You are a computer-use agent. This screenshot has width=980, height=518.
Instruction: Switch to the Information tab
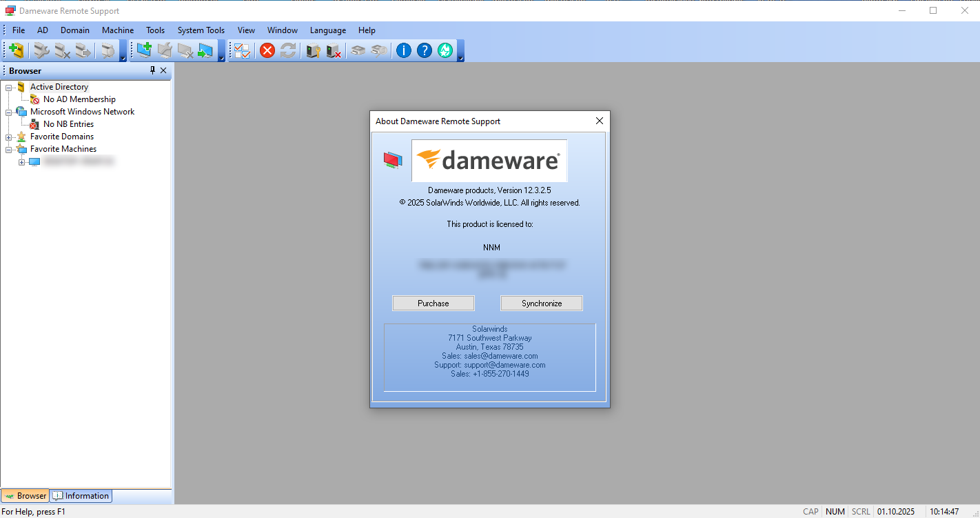coord(81,496)
